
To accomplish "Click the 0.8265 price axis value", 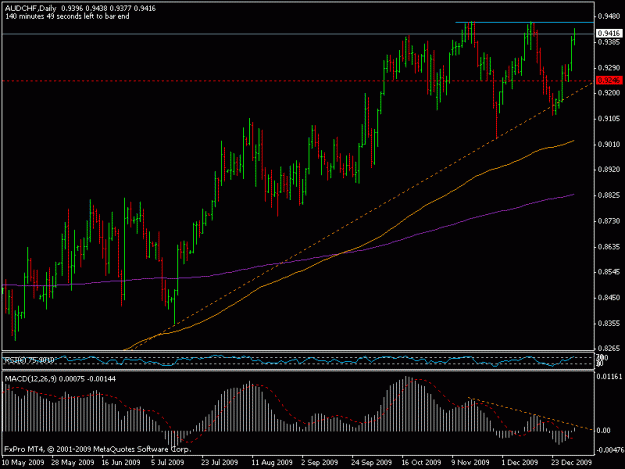I will coord(609,348).
